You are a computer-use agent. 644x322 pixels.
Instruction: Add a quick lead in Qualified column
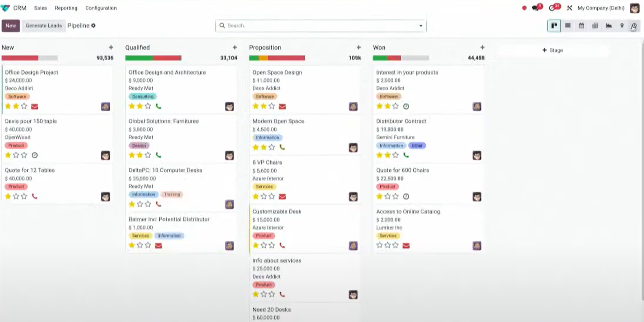(x=234, y=47)
